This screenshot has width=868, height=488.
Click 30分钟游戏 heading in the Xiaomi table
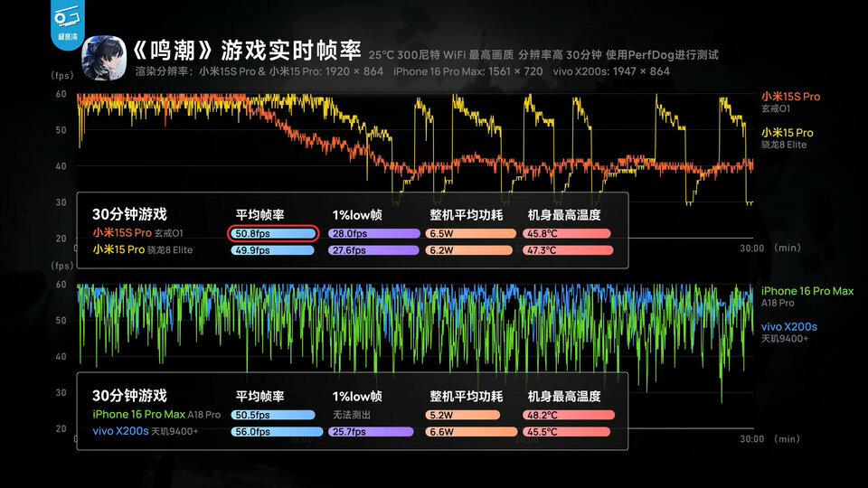coord(129,214)
